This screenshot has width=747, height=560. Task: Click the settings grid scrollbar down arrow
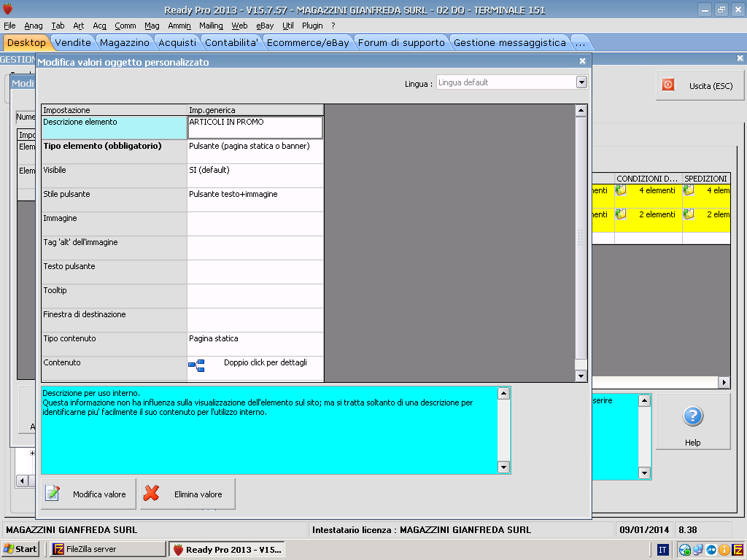pos(581,376)
